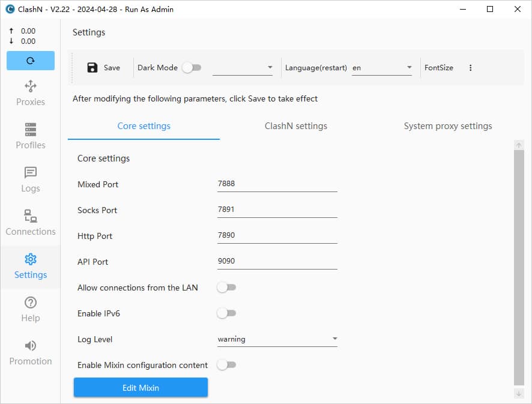532x404 pixels.
Task: Open the Help question mark icon
Action: (31, 302)
